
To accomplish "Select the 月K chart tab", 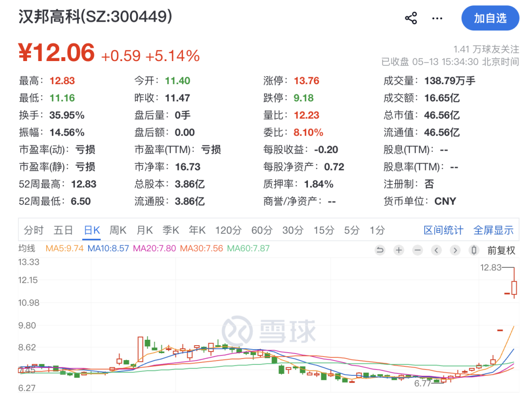I will (x=144, y=230).
